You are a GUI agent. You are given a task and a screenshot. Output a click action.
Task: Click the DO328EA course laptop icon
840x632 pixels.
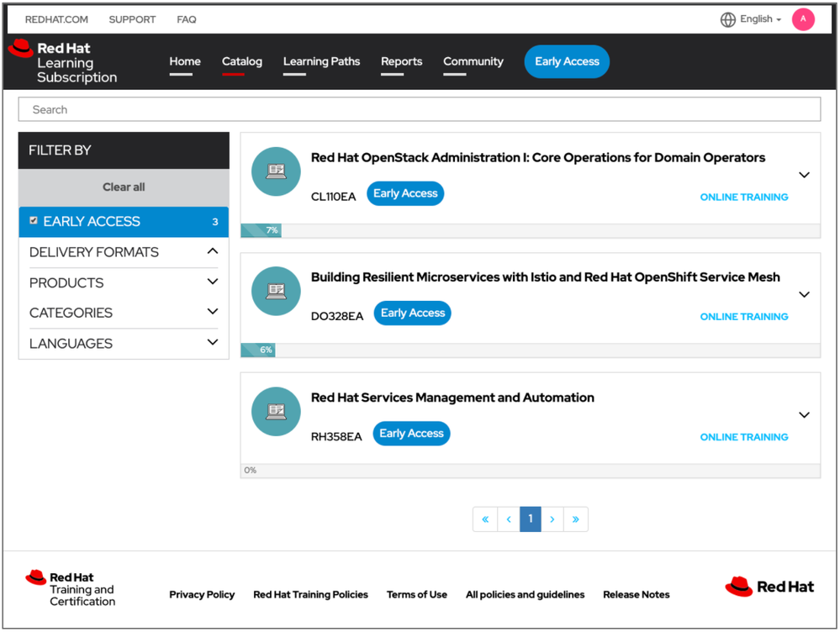[x=276, y=292]
